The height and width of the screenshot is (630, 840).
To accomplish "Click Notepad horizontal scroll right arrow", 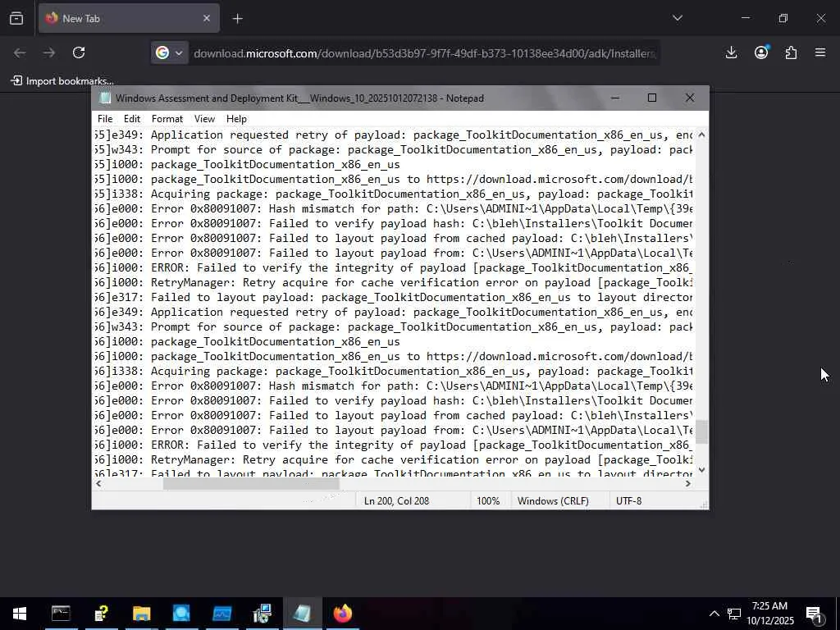I will 688,484.
